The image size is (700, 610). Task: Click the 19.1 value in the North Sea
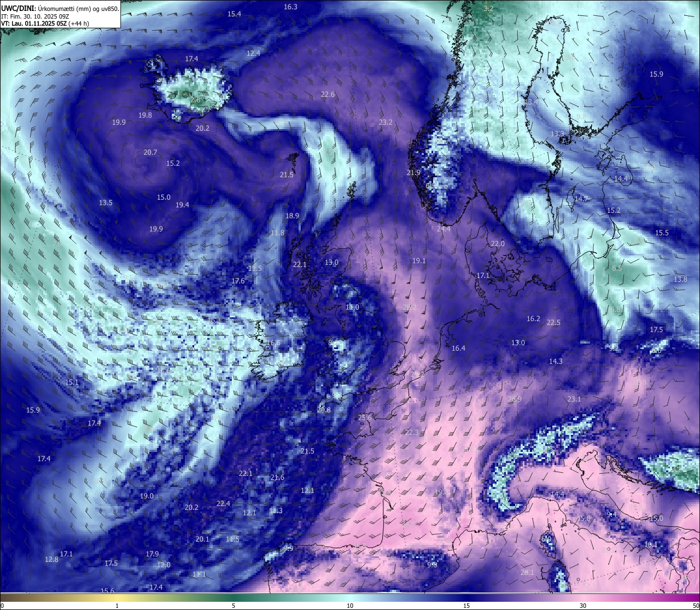[x=419, y=262]
